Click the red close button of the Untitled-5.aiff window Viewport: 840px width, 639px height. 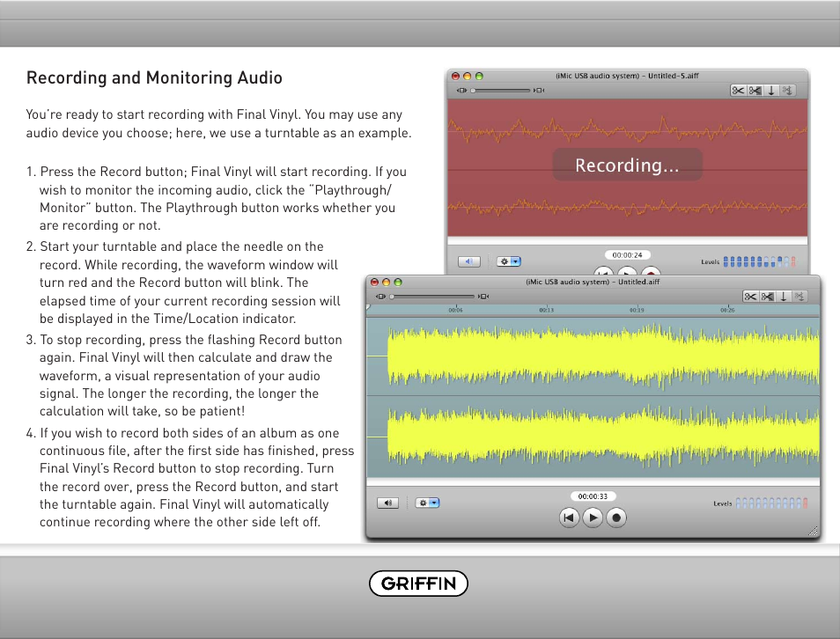456,76
